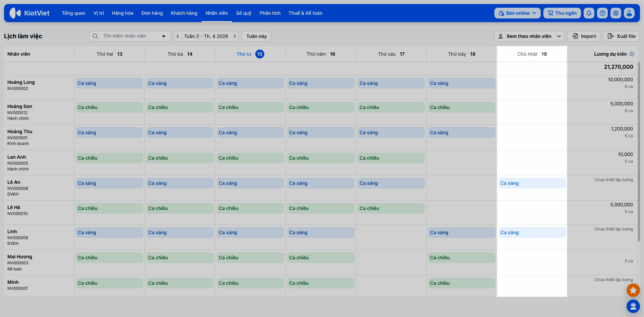Viewport: 644px width, 317px height.
Task: Open the Xem theo nhân viên dropdown
Action: (529, 36)
